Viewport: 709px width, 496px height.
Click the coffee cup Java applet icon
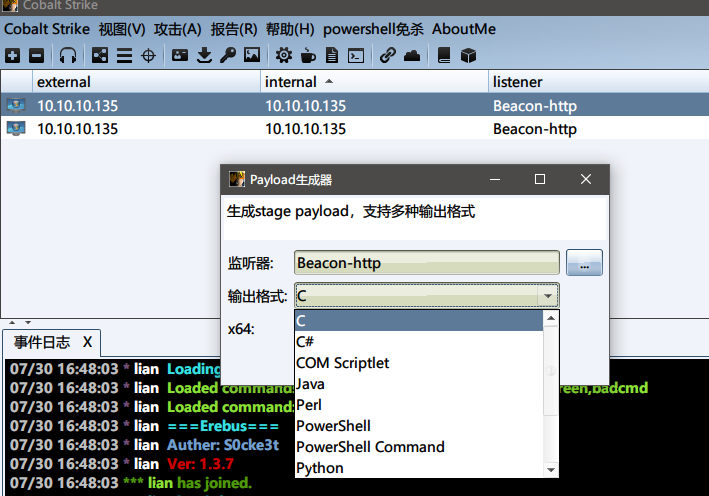[308, 56]
